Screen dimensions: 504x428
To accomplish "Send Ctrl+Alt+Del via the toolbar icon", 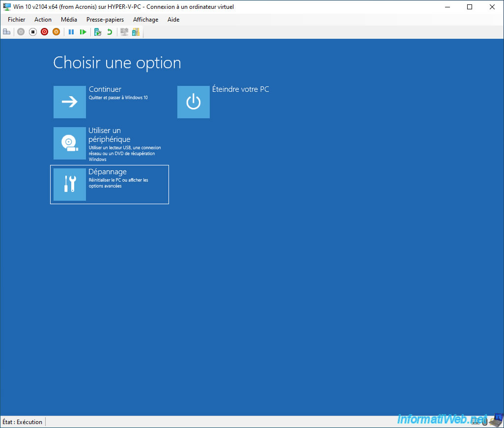I will [x=7, y=32].
